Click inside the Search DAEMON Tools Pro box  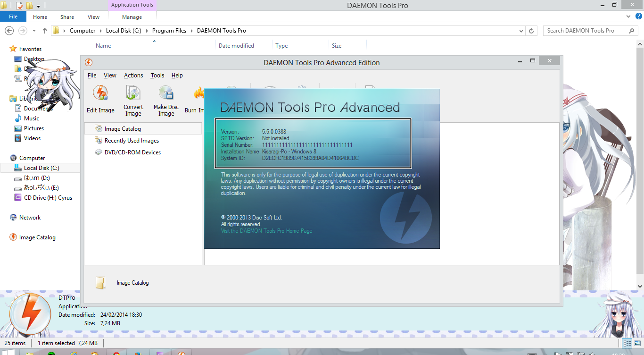[587, 30]
